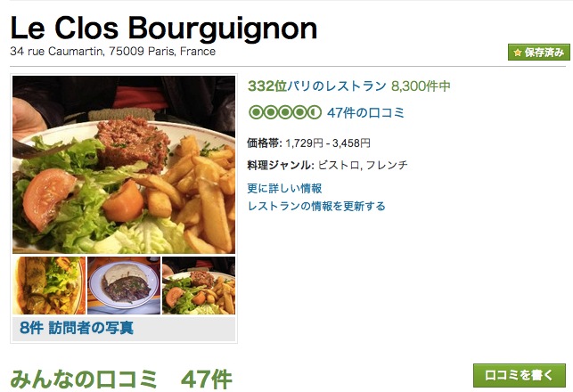Click the ビストロ, フレンチ cuisine text
Screen dimensions: 573x392
click(x=363, y=165)
